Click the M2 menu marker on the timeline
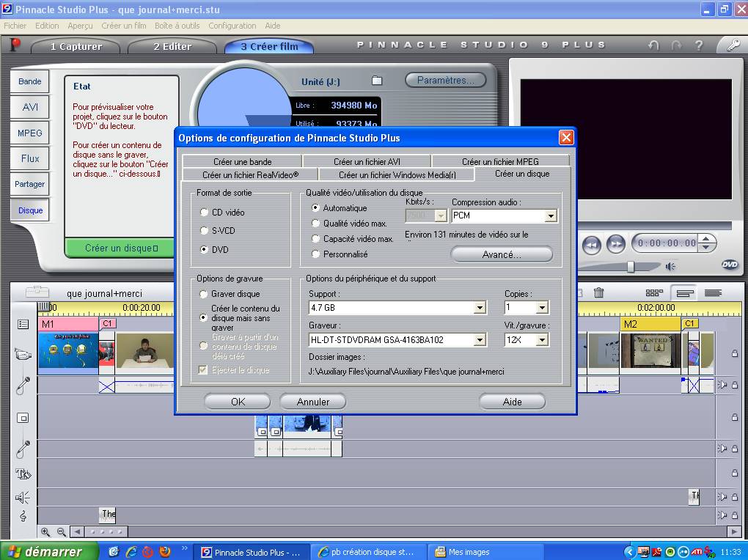Screen dimensions: 748x560 [650, 325]
